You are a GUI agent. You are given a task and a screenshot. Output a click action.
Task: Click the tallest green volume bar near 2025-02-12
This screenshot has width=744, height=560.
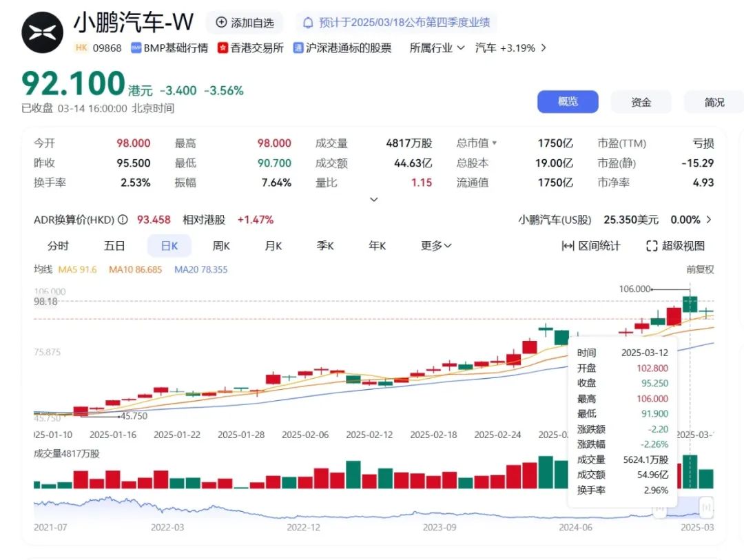pos(353,475)
